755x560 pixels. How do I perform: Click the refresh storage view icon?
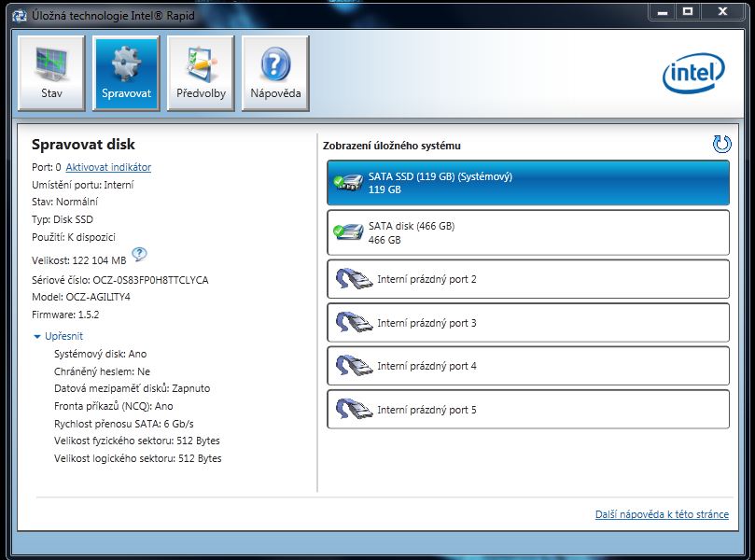click(x=720, y=144)
